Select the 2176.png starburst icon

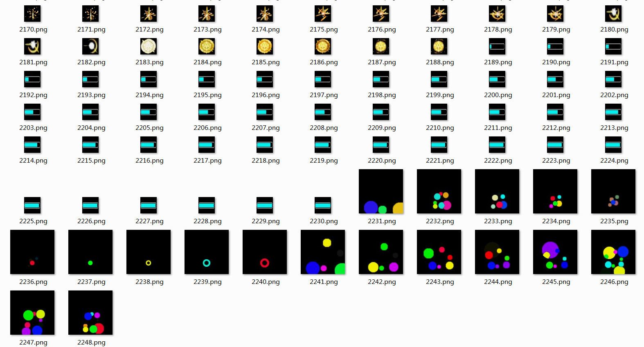click(381, 14)
